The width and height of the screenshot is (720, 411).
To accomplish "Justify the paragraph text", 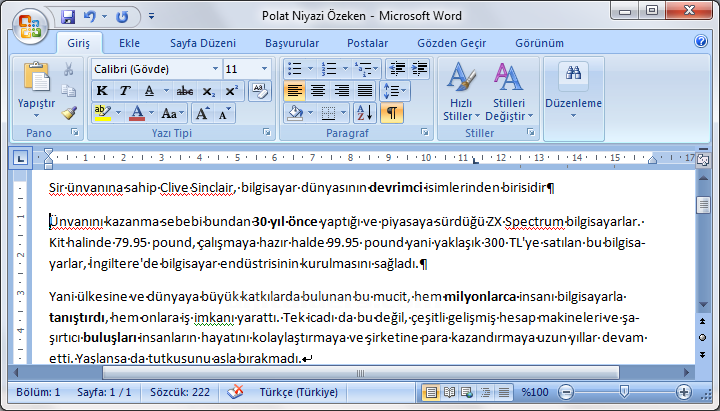I will click(x=365, y=91).
